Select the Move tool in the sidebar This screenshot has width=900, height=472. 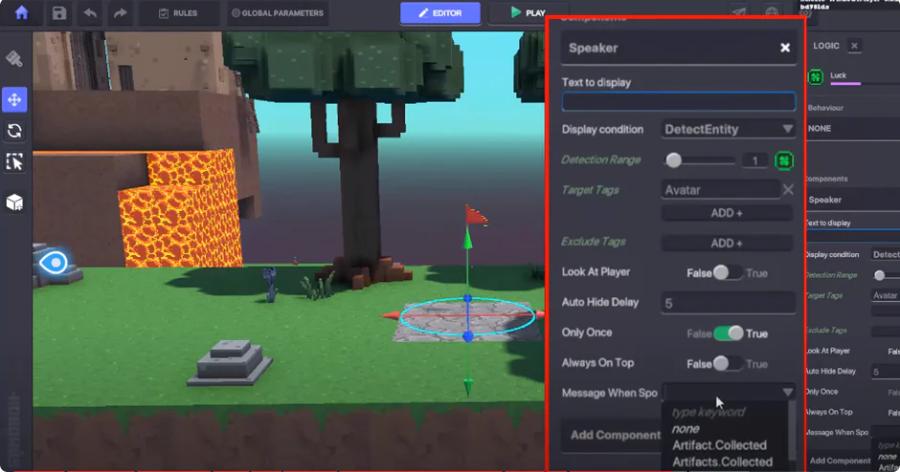[x=14, y=100]
